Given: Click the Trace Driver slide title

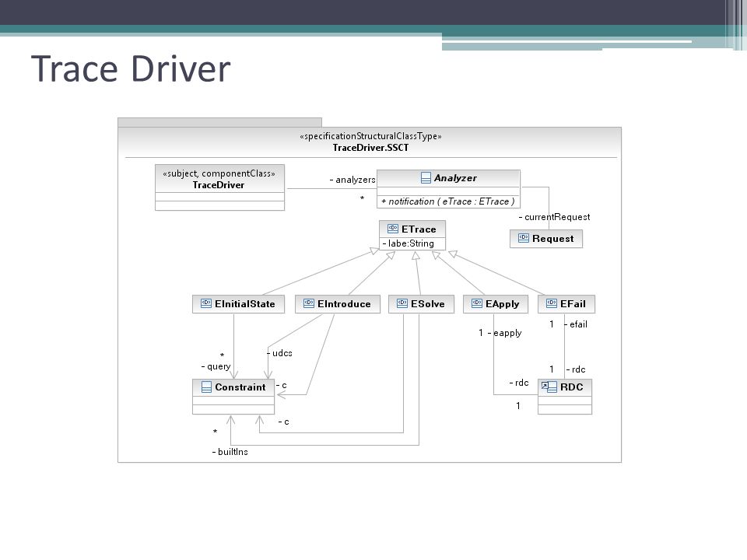Looking at the screenshot, I should click(131, 69).
